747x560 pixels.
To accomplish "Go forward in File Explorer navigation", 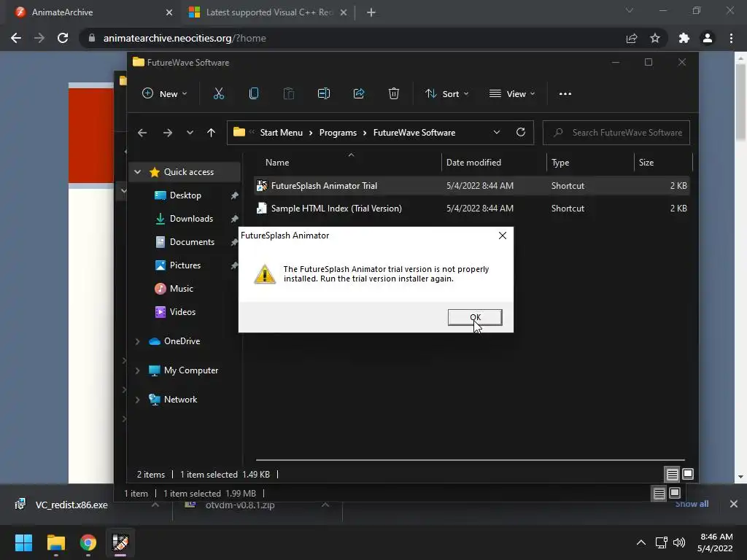I will pyautogui.click(x=168, y=133).
